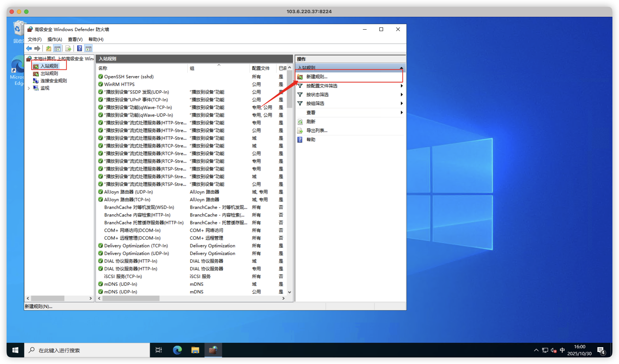Image resolution: width=619 pixels, height=364 pixels.
Task: Expand the 按配置文件筛选 submenu
Action: 401,86
